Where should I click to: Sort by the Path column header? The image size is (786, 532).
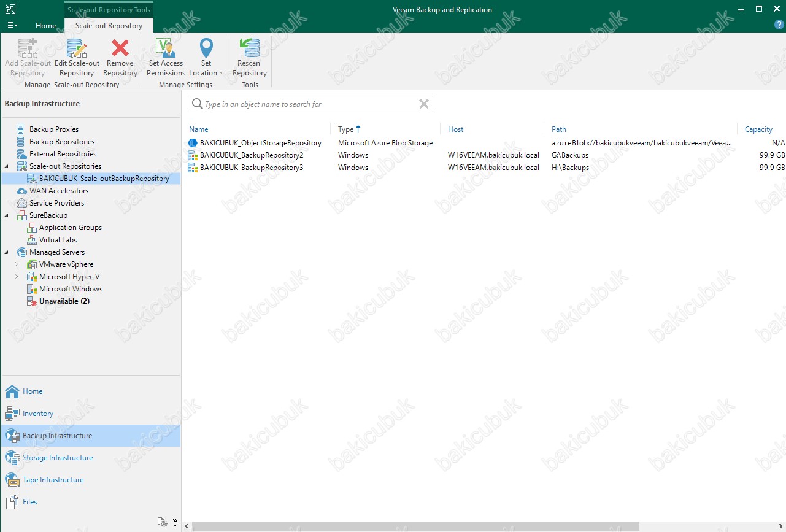tap(559, 129)
